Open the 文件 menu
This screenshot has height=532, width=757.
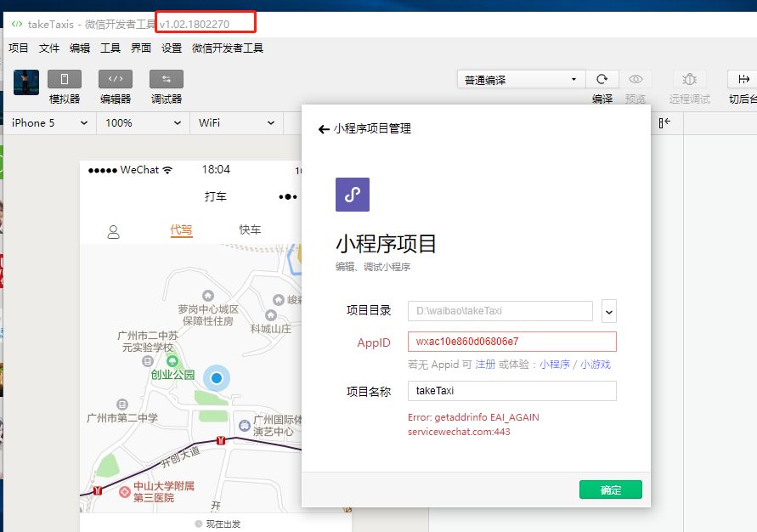(x=49, y=48)
